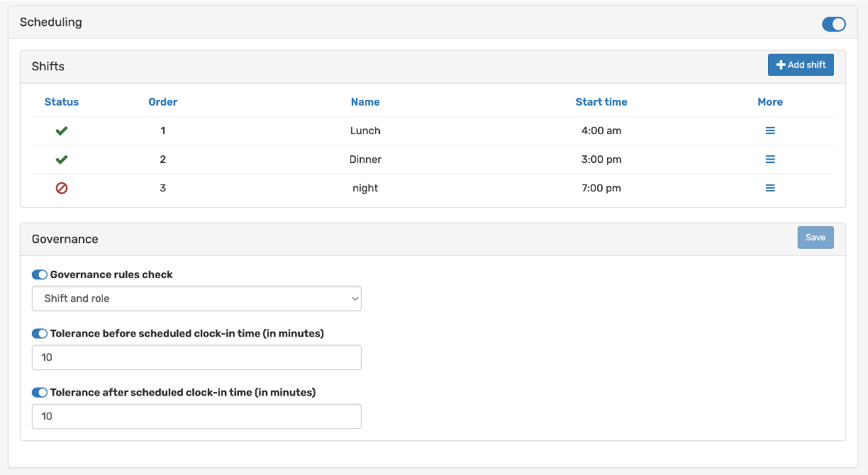Viewport: 868px width, 475px height.
Task: Click the green check status for Lunch
Action: pyautogui.click(x=62, y=131)
